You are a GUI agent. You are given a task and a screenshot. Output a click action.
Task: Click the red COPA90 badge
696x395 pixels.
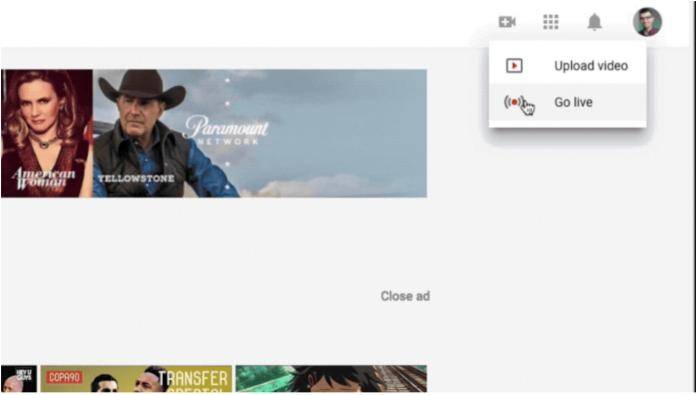[64, 378]
